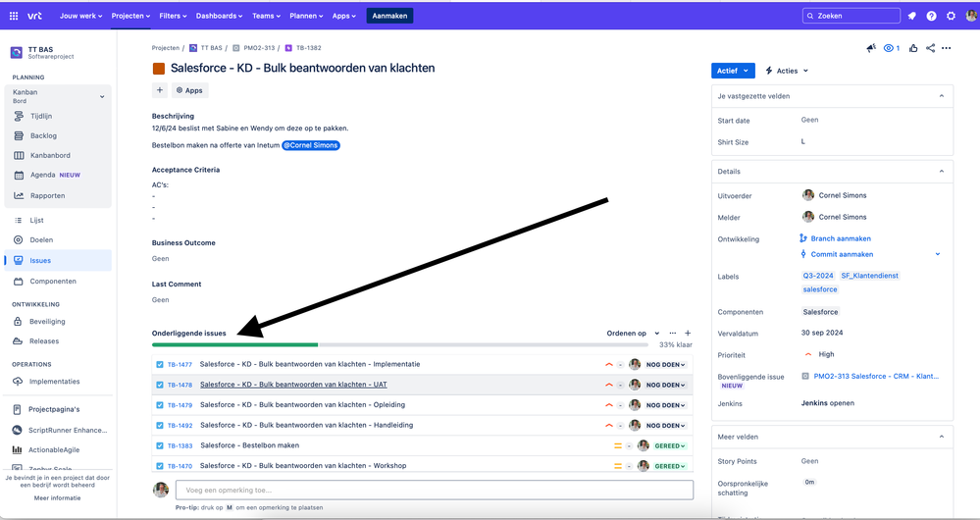Click the Aanmaken button

pos(389,16)
